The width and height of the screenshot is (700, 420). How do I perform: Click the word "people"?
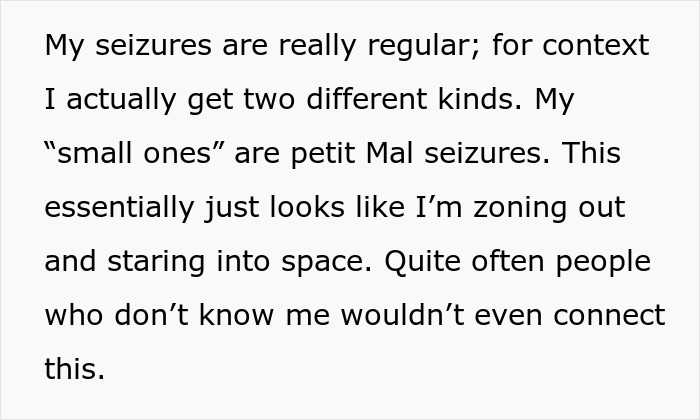point(601,262)
